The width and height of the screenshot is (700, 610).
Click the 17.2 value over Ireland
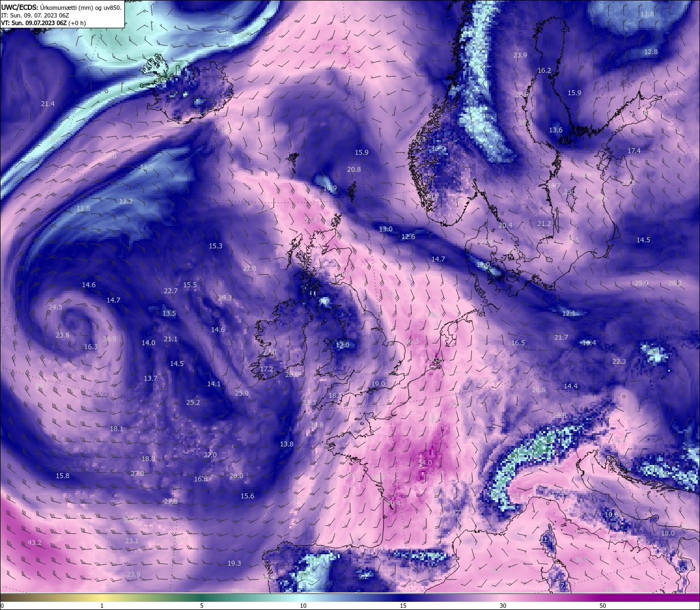click(266, 369)
